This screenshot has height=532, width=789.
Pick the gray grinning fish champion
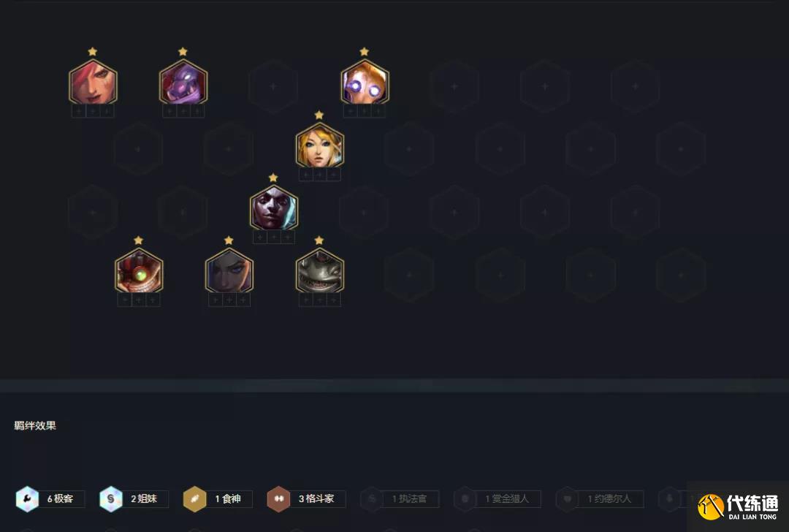[x=319, y=271]
